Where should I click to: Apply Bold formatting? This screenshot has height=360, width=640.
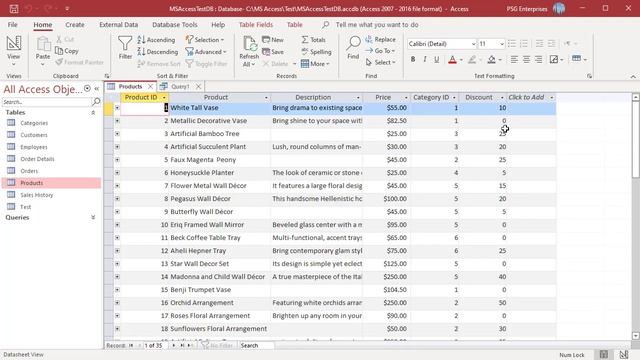[x=413, y=60]
